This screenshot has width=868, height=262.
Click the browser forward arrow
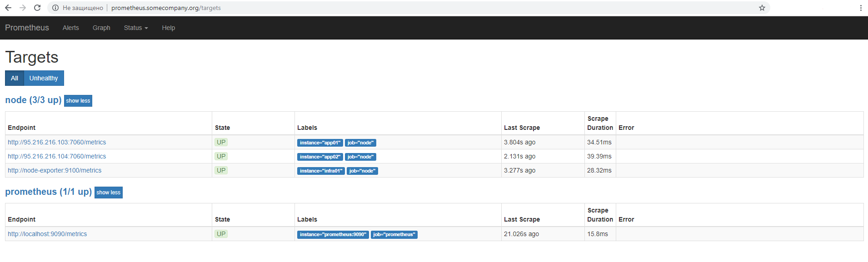point(23,8)
